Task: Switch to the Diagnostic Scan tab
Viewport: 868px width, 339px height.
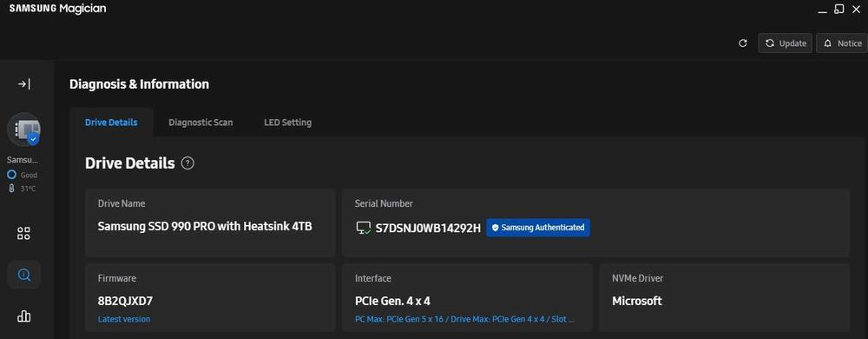Action: click(x=201, y=123)
